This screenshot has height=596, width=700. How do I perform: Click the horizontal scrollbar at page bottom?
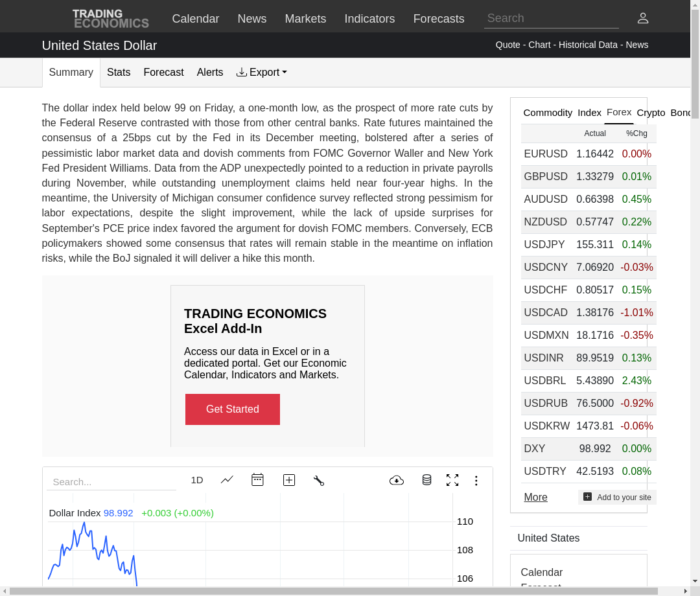[334, 591]
